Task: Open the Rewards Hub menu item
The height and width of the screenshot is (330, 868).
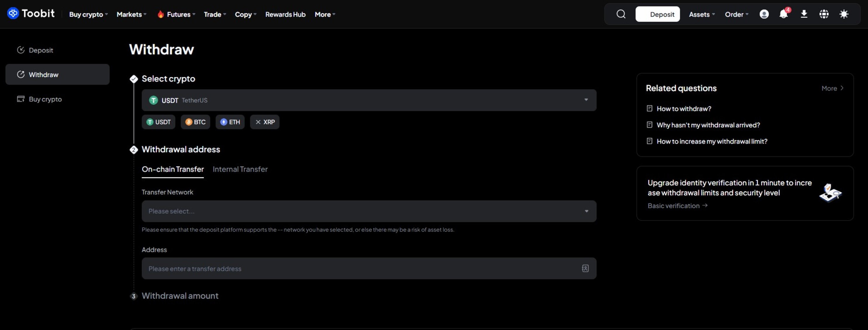Action: pos(285,14)
